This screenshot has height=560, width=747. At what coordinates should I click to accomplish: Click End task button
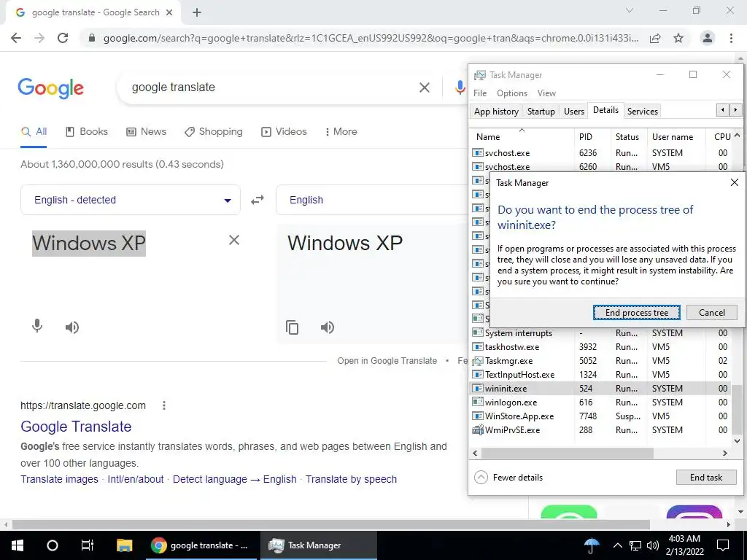point(706,477)
